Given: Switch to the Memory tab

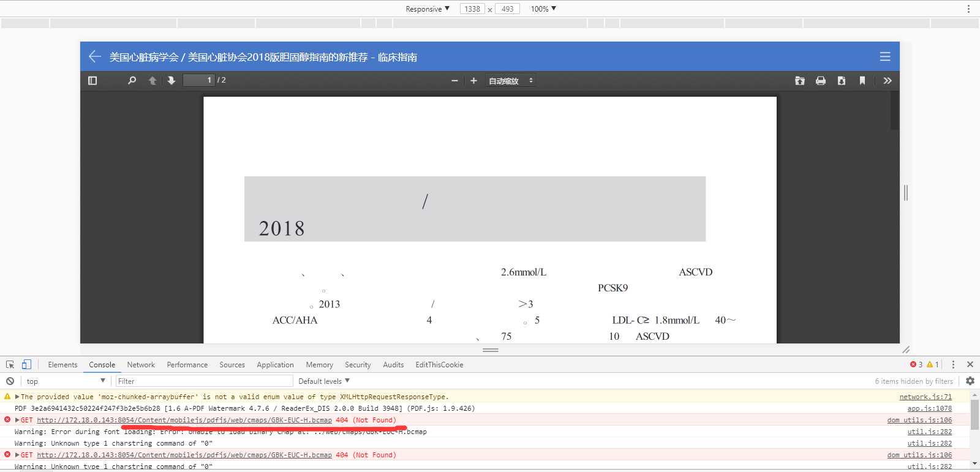Looking at the screenshot, I should [319, 365].
